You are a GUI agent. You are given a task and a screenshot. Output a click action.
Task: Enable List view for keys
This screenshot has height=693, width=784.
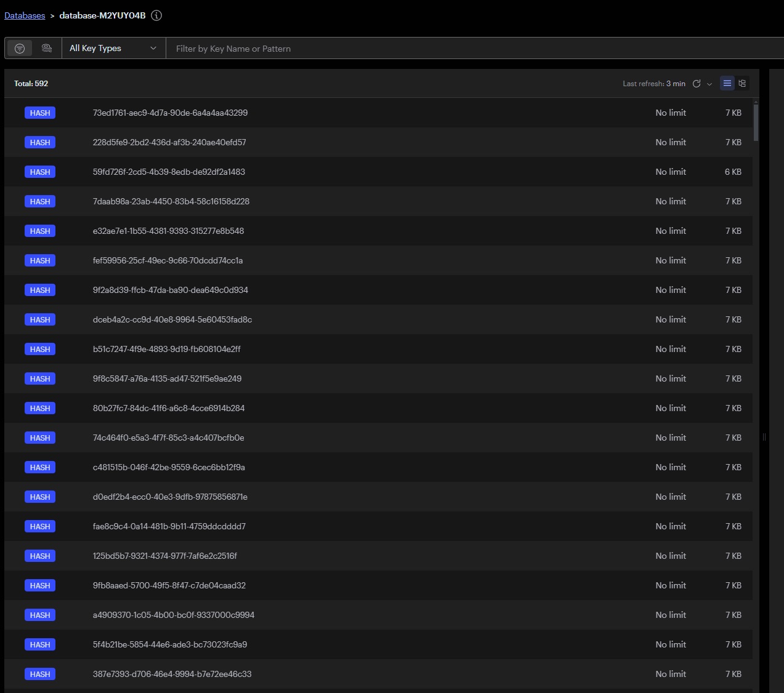tap(727, 83)
